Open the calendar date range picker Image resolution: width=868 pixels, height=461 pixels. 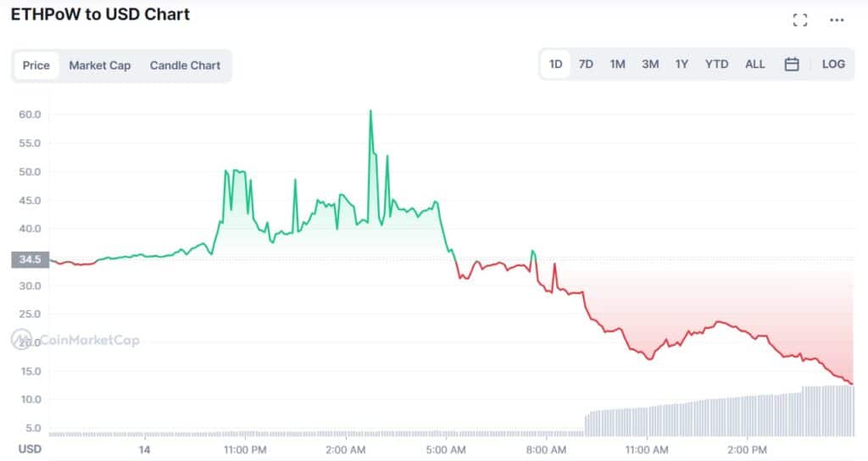click(792, 64)
